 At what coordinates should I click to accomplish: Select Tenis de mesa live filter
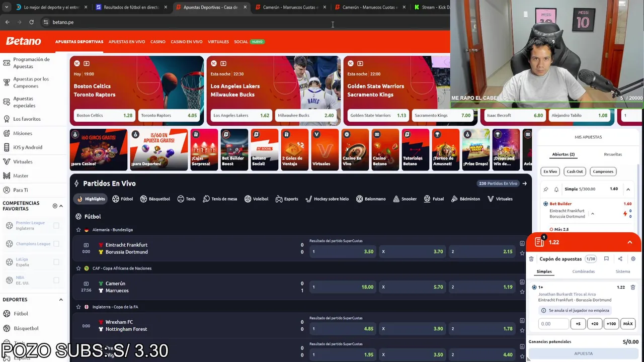[220, 199]
